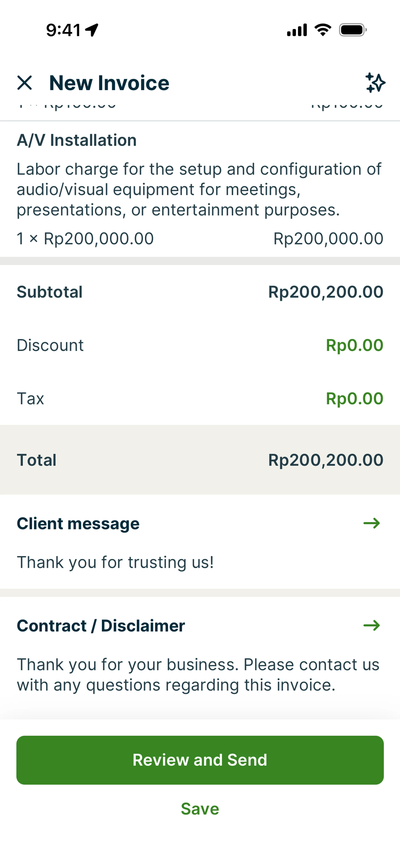Screen dimensions: 400x868
Task: Edit the Tax amount Rp0.00
Action: click(x=354, y=399)
